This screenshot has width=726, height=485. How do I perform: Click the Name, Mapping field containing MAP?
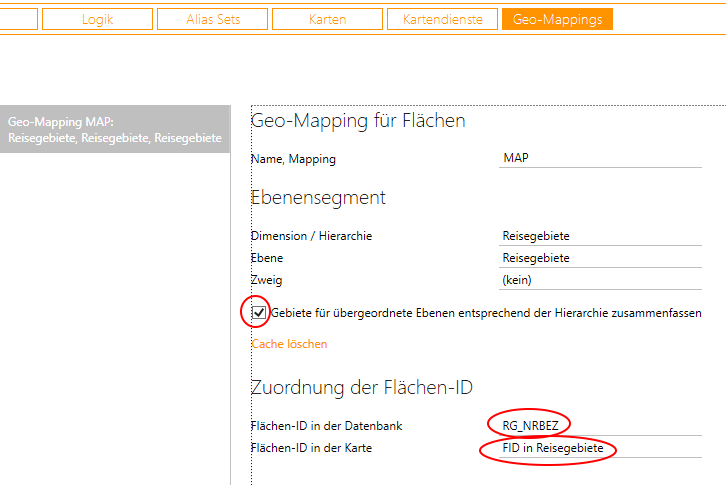(600, 158)
